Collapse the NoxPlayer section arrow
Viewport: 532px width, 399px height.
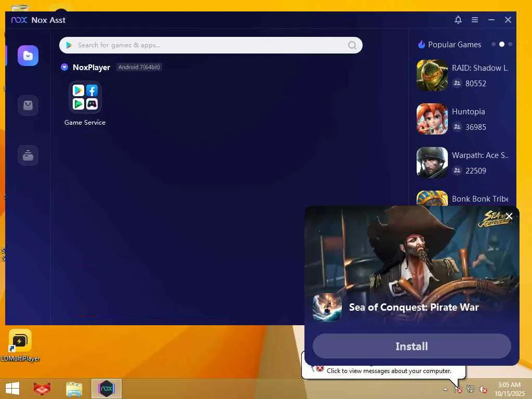pyautogui.click(x=64, y=67)
